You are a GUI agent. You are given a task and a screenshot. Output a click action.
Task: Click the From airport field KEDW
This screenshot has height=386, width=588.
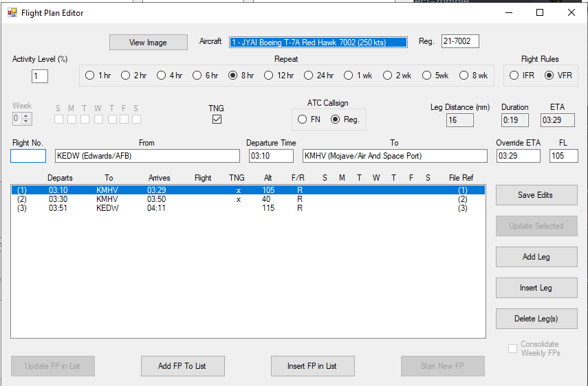[147, 156]
